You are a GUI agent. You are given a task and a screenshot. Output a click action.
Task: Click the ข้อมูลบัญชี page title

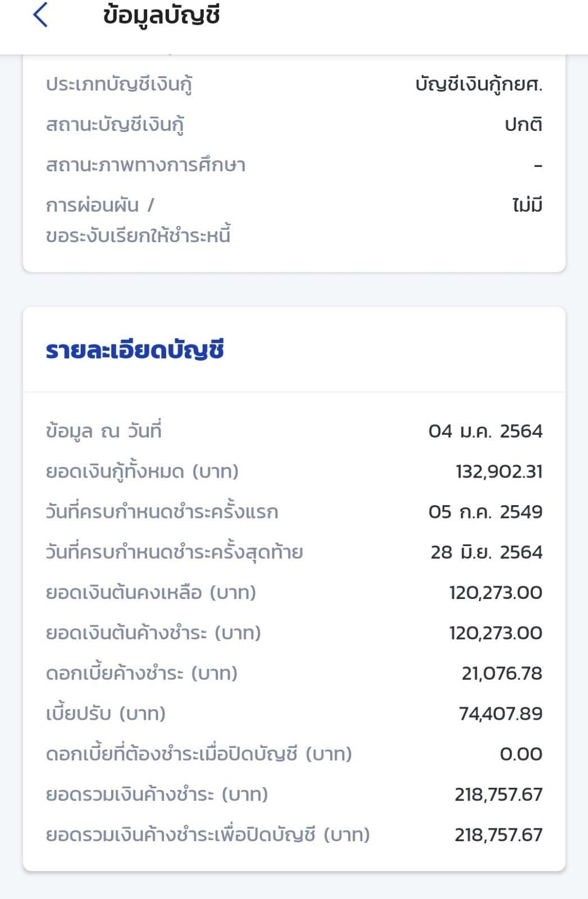point(162,15)
